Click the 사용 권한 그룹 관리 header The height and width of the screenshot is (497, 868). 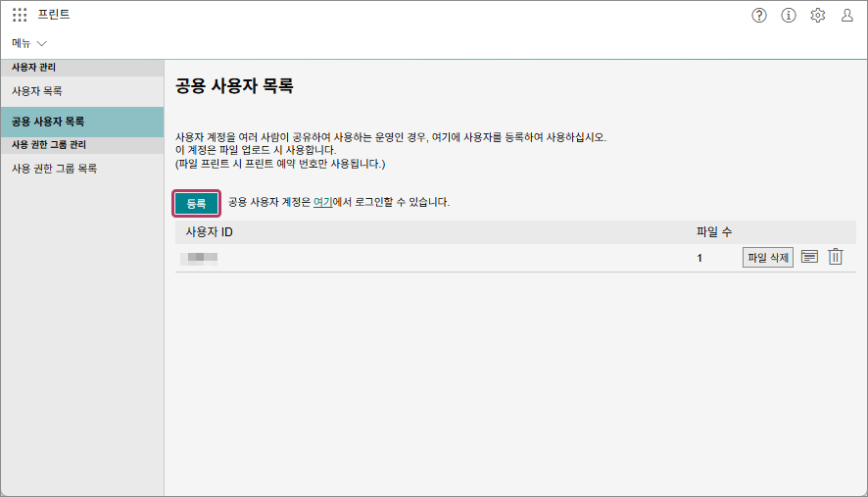pos(49,145)
